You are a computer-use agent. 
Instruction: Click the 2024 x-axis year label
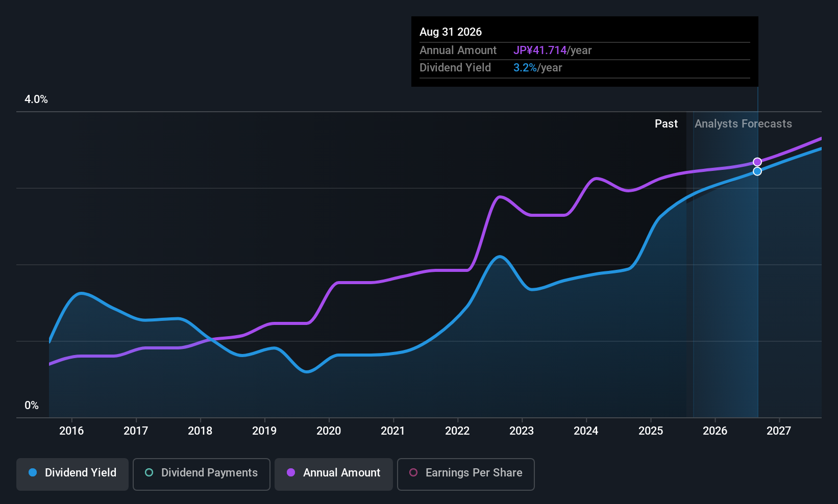coord(586,431)
